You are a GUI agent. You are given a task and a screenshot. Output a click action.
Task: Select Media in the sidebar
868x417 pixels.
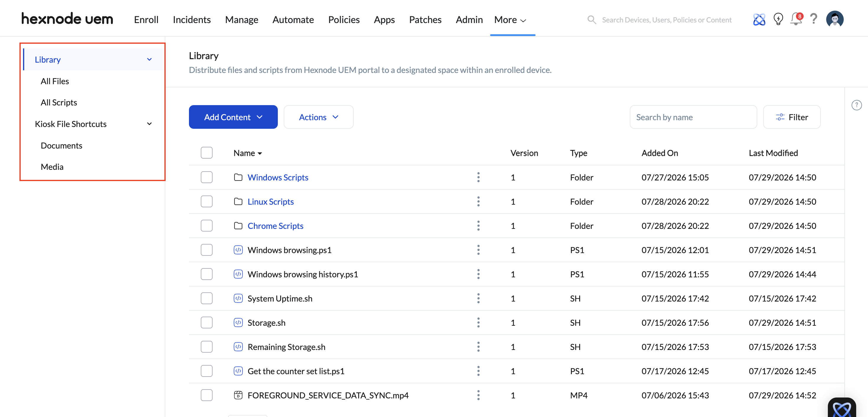tap(52, 167)
